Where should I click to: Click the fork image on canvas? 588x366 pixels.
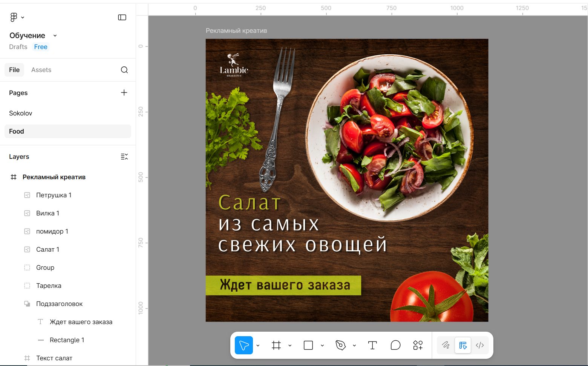click(277, 119)
